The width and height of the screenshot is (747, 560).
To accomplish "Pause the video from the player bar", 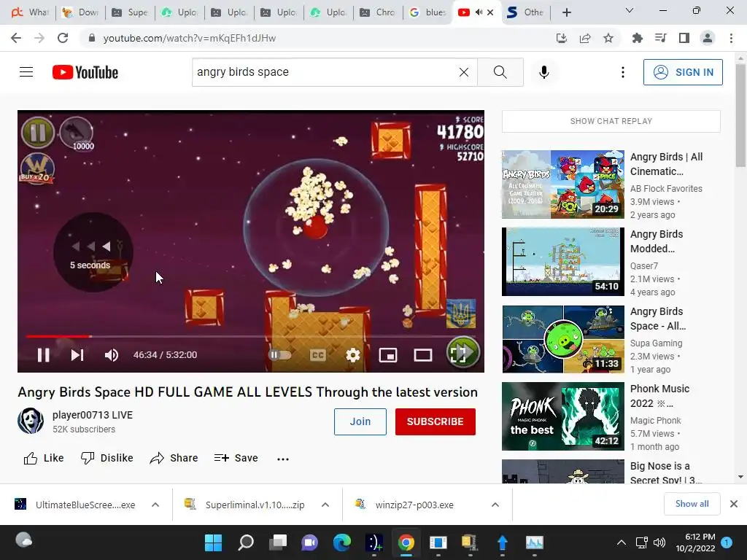I will click(43, 355).
